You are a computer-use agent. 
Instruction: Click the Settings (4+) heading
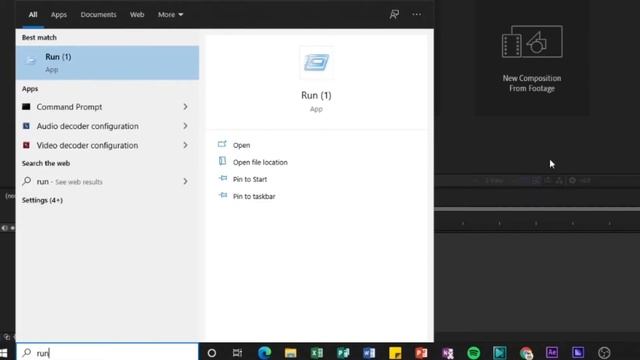[x=42, y=200]
